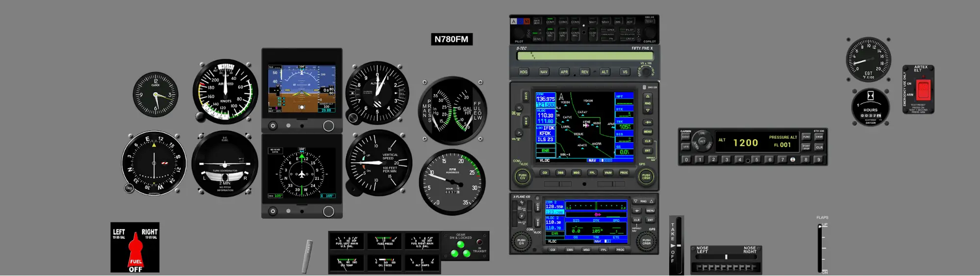The height and width of the screenshot is (276, 980).
Task: Click X-Plane 430 RNG up triangle
Action: click(x=652, y=201)
